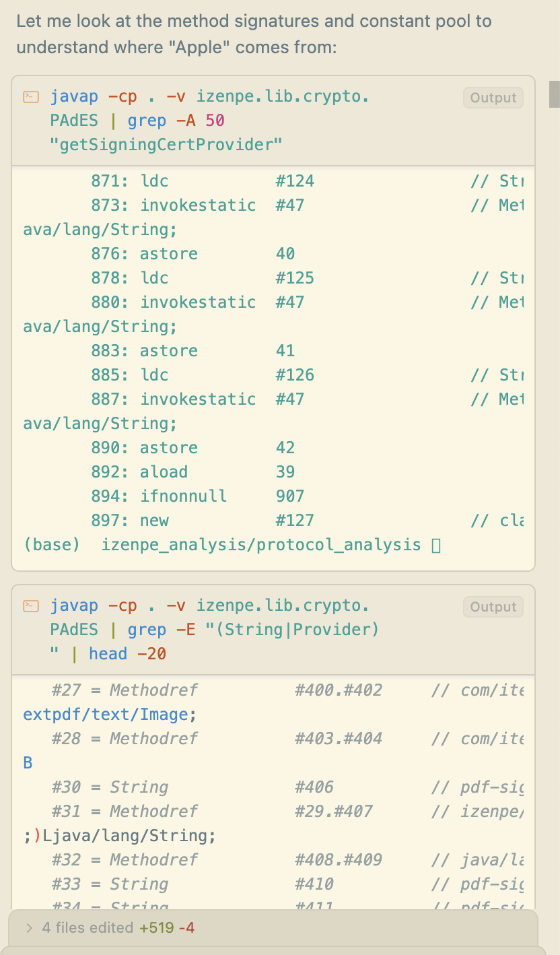
Task: Toggle the first command's Output visibility
Action: 493,98
